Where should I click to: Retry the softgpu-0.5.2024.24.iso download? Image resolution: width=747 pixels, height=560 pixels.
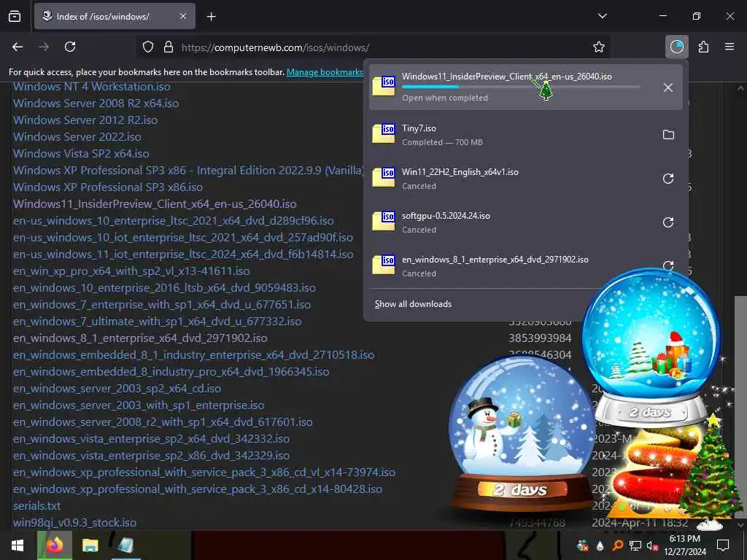tap(668, 222)
